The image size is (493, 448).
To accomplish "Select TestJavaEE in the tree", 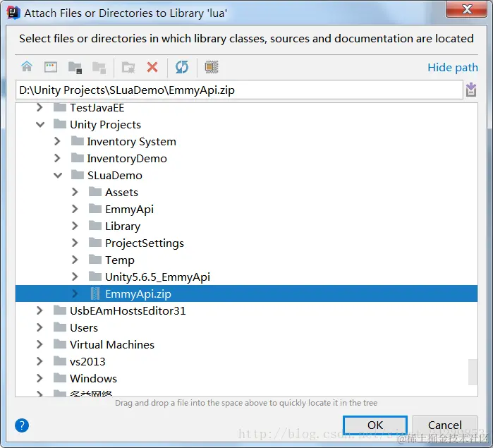I will pyautogui.click(x=97, y=108).
